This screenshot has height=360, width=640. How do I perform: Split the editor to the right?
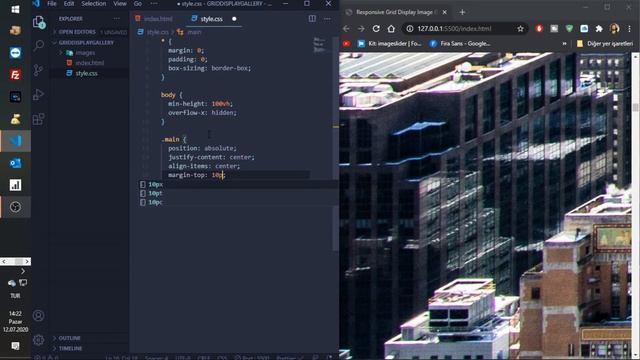click(x=312, y=18)
